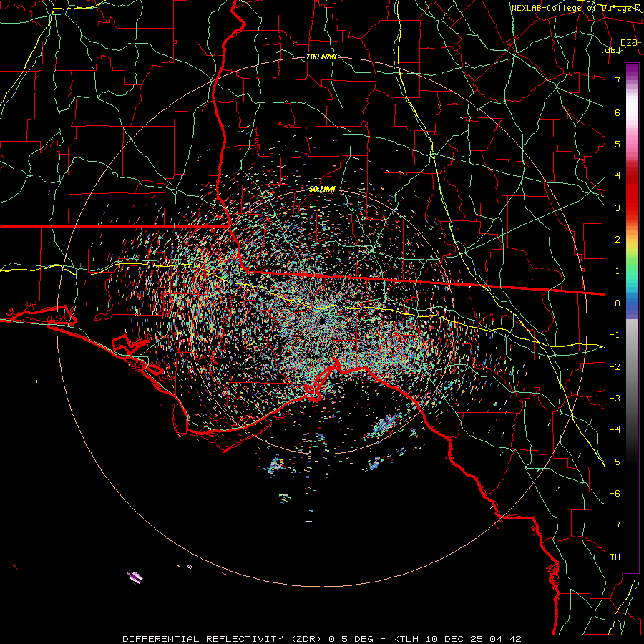Click the 100 NMI range ring label

[x=321, y=57]
